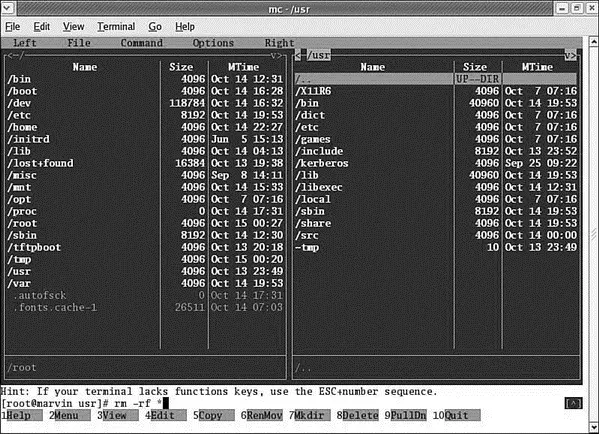Select .fonts.cache-1 file in left panel
Viewport: 599px width, 434px height.
(145, 308)
